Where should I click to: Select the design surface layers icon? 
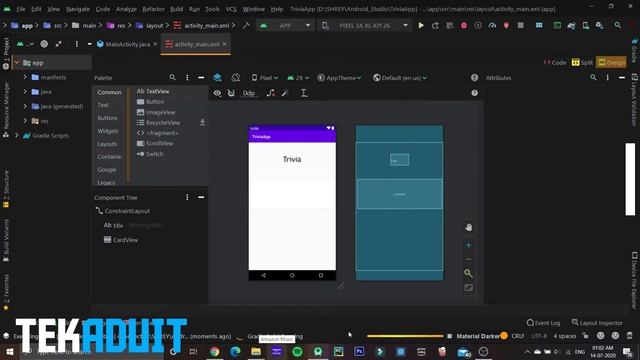pos(217,78)
